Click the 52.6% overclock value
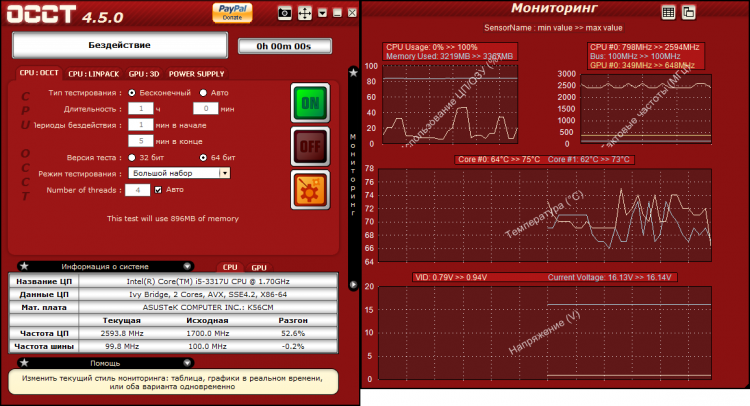The image size is (750, 406). 293,333
